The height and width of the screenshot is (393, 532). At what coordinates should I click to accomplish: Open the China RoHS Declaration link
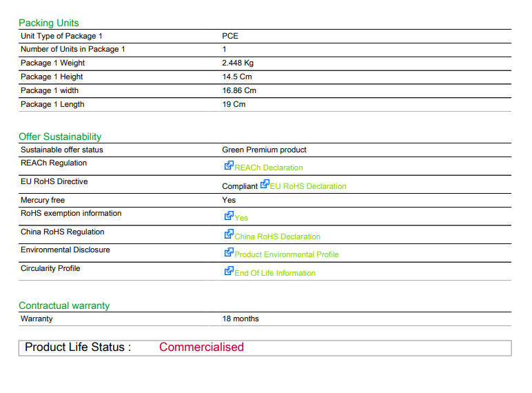[278, 236]
